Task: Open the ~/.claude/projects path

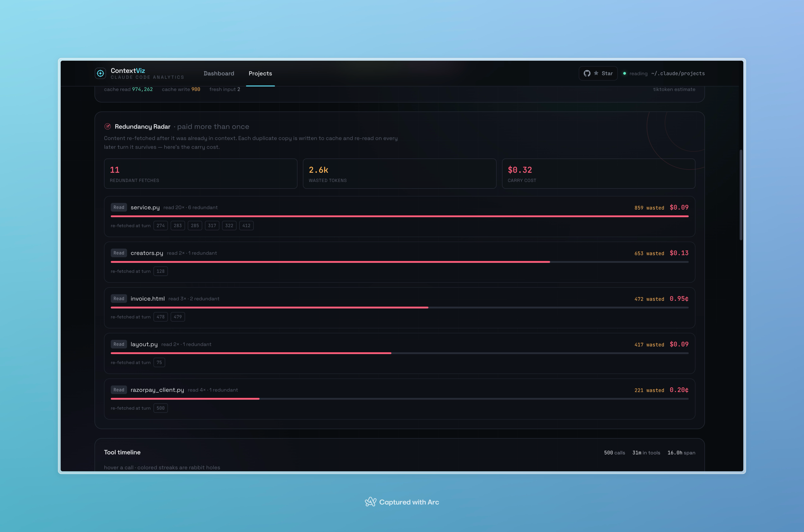Action: 678,73
